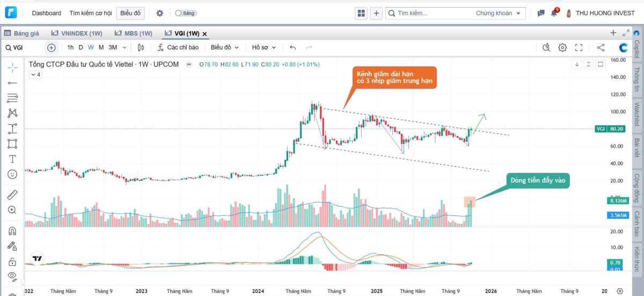The width and height of the screenshot is (644, 296).
Task: Click the Tìm kiếm search field
Action: [x=429, y=13]
